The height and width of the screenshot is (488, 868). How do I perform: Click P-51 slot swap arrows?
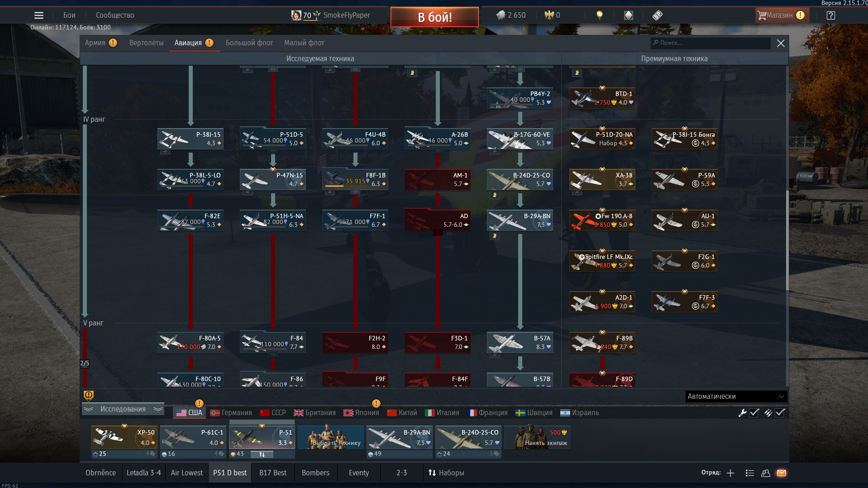pos(262,454)
